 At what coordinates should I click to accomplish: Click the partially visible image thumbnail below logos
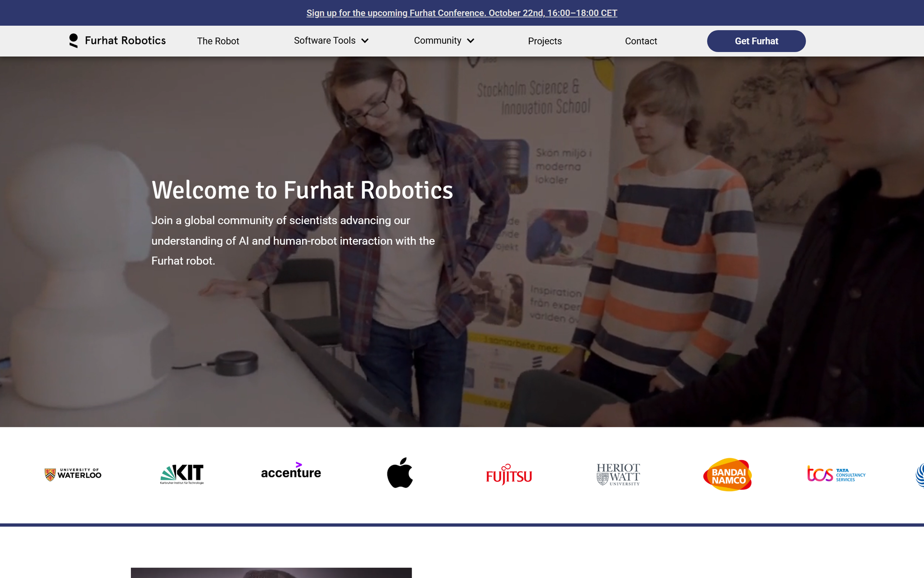271,573
